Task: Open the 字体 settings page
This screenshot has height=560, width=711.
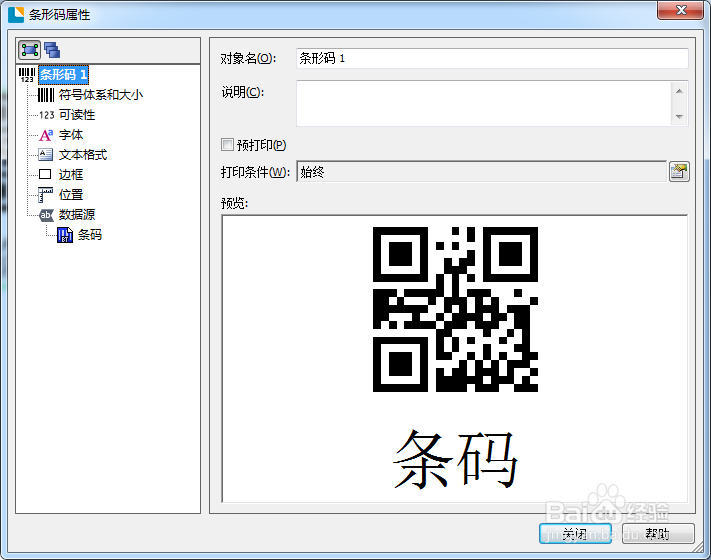Action: tap(71, 135)
